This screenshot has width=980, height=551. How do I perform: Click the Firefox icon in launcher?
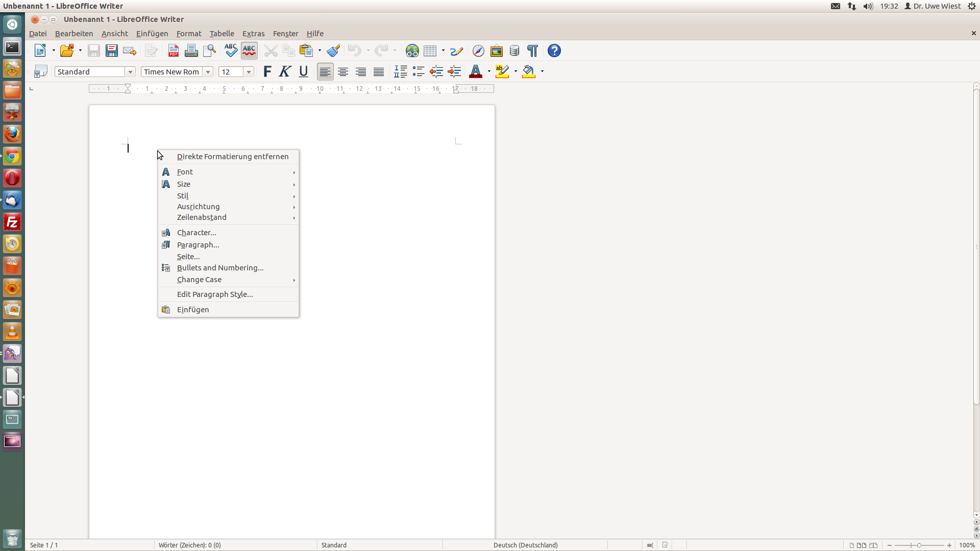(x=12, y=134)
